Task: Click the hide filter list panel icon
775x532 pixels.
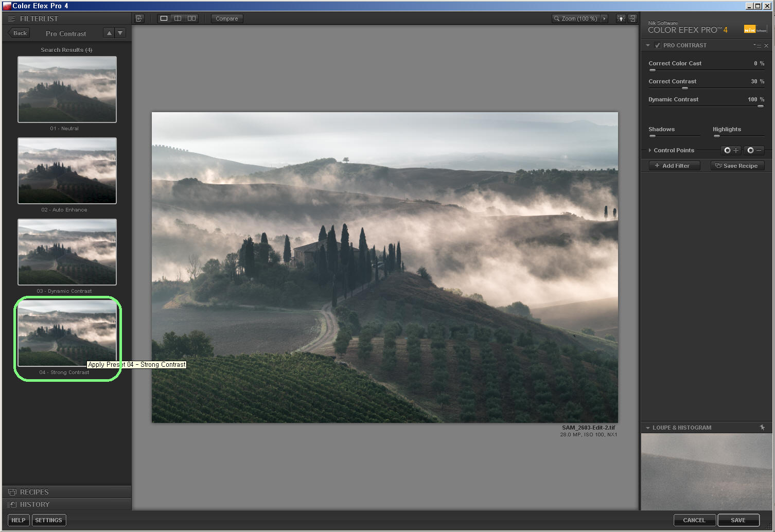Action: (139, 19)
